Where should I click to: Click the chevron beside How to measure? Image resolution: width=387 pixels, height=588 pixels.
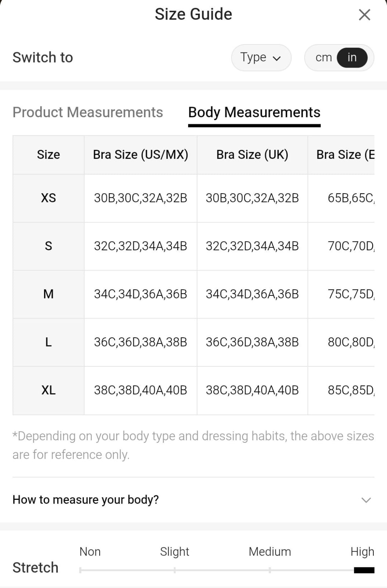366,500
